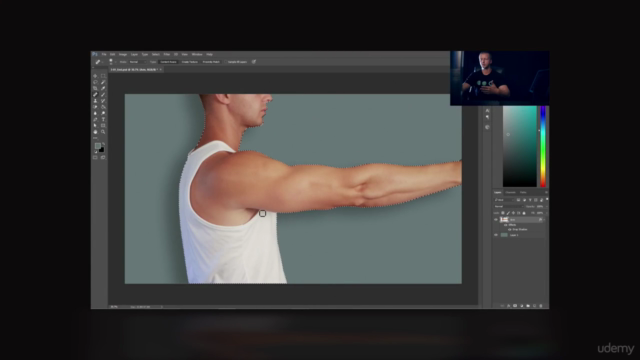Select the Rectangle shape tool
This screenshot has height=360, width=640.
(x=103, y=125)
